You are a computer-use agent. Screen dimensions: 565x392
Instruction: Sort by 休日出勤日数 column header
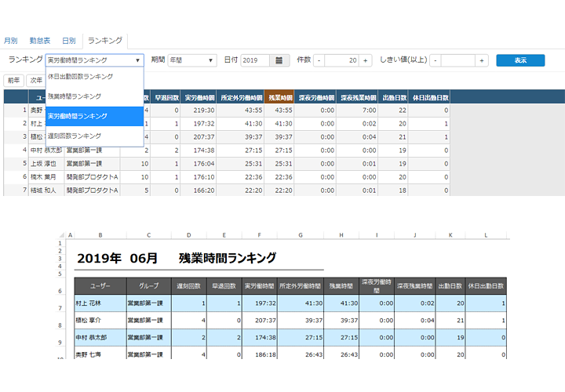[429, 97]
